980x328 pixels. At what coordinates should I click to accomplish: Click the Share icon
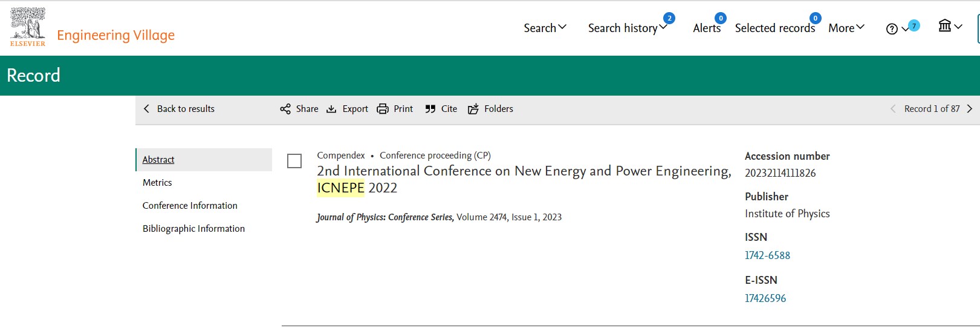click(x=285, y=109)
